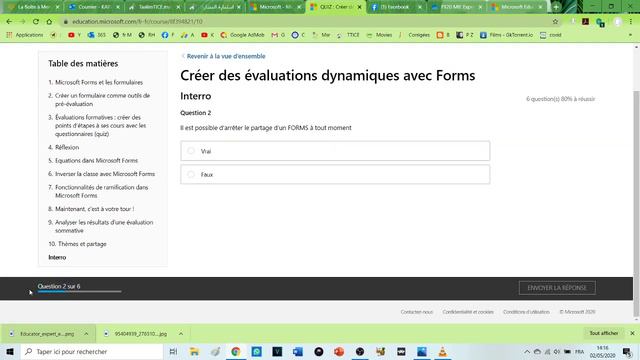Open Films - GkTorrent.io bookmark
This screenshot has height=360, width=640.
tap(506, 35)
